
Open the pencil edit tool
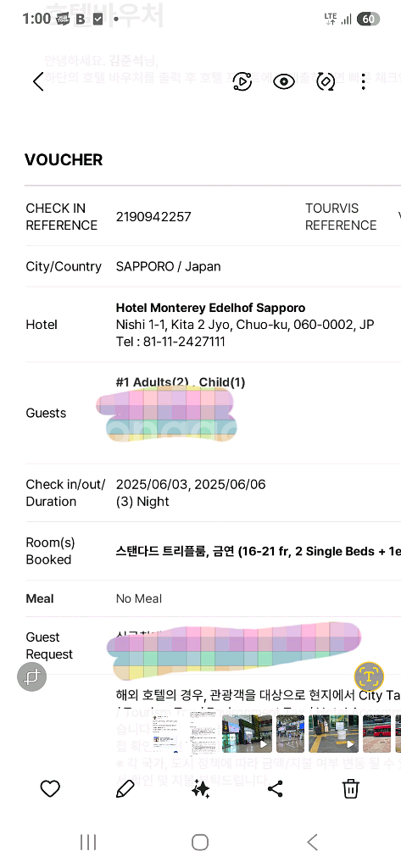[125, 788]
